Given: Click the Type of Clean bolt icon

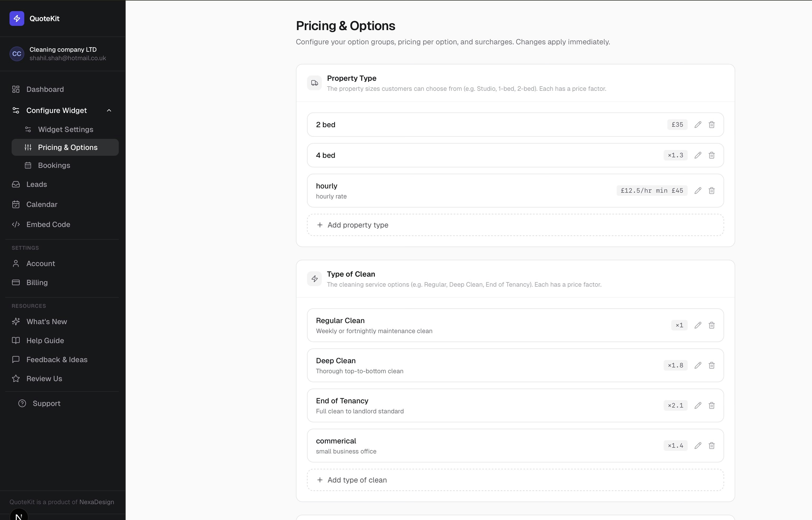Looking at the screenshot, I should point(314,279).
